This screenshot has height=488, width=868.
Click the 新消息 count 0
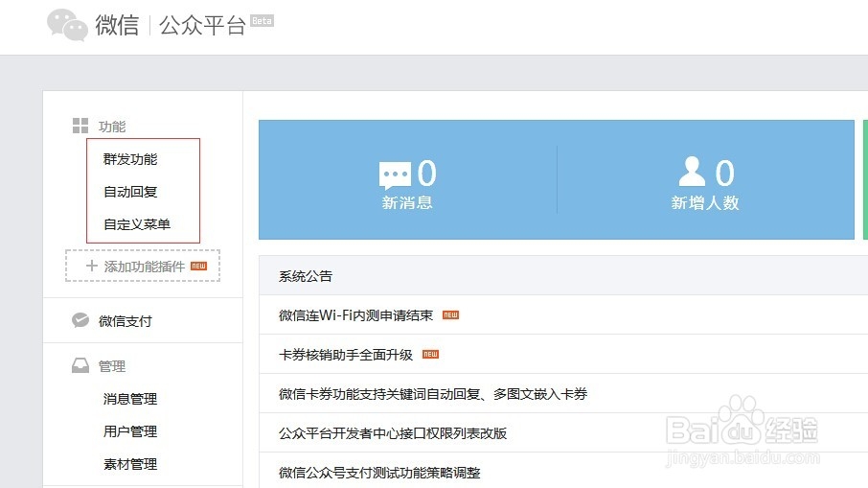pos(426,174)
